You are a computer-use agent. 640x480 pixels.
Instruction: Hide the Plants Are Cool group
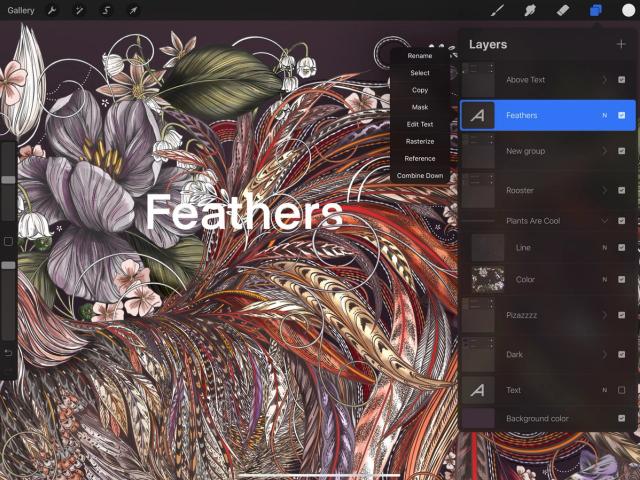tap(621, 221)
